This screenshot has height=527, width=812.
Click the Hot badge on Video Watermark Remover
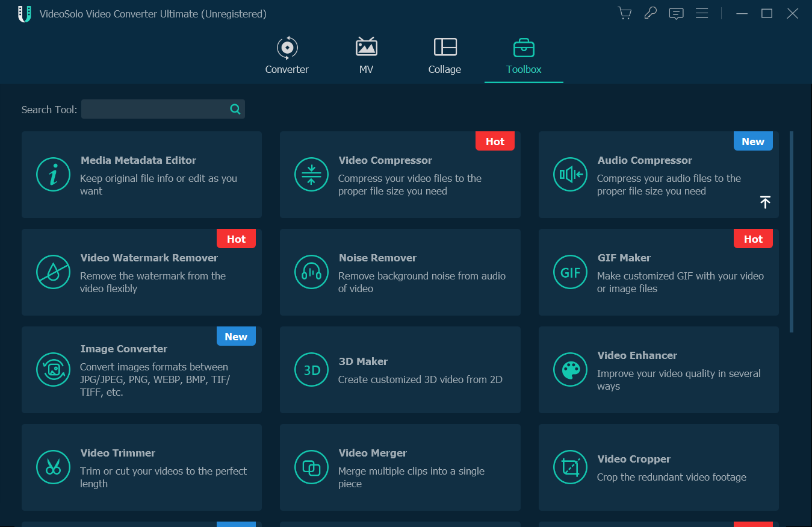click(236, 239)
